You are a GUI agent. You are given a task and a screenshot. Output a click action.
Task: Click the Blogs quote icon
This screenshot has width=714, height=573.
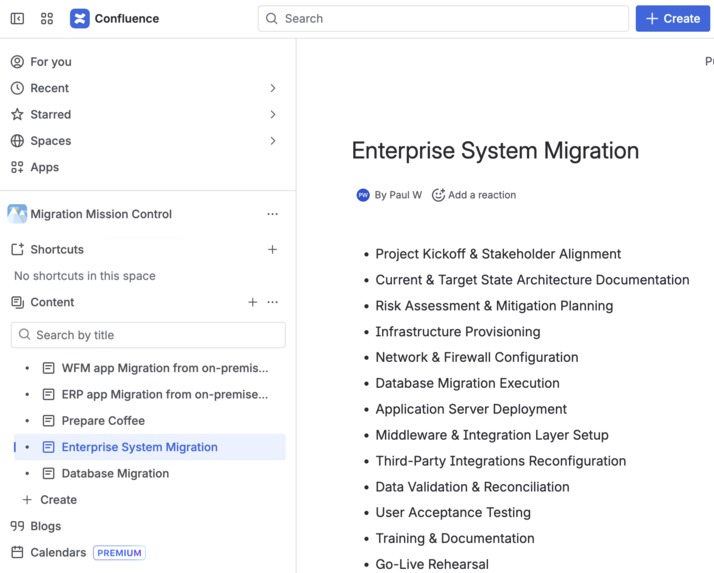pyautogui.click(x=17, y=527)
